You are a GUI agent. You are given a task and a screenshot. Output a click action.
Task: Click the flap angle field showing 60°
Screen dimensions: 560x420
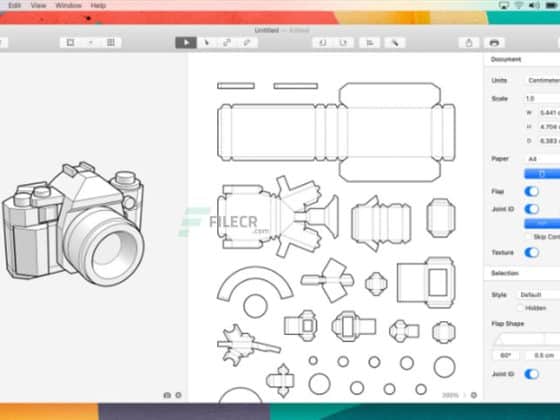pyautogui.click(x=506, y=355)
